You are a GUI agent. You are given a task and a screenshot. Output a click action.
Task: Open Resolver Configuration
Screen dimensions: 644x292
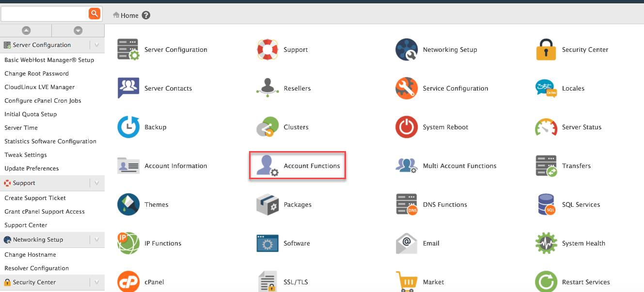click(x=37, y=268)
